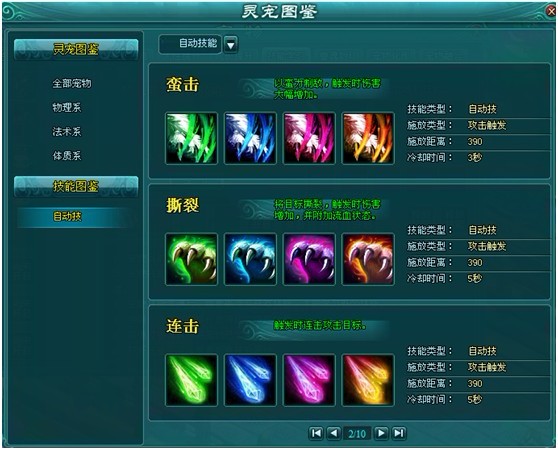Pick the green 连击 comet icon
558x450 pixels.
[x=191, y=380]
